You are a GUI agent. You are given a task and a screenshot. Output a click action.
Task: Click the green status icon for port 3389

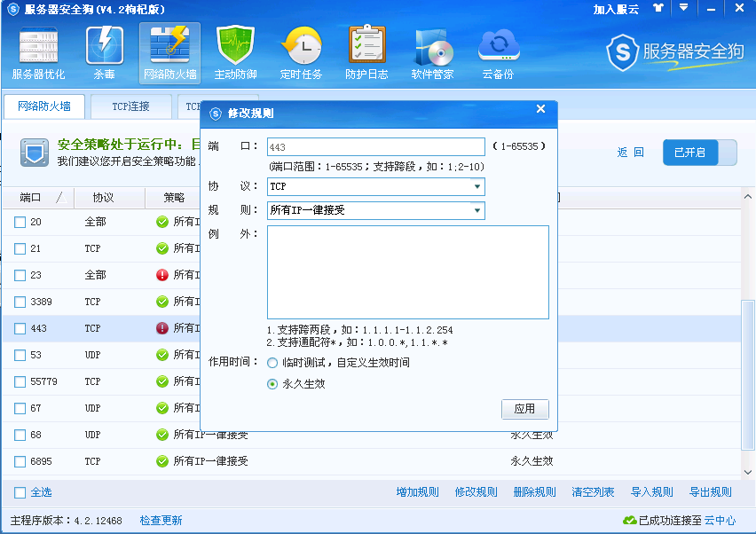coord(162,302)
